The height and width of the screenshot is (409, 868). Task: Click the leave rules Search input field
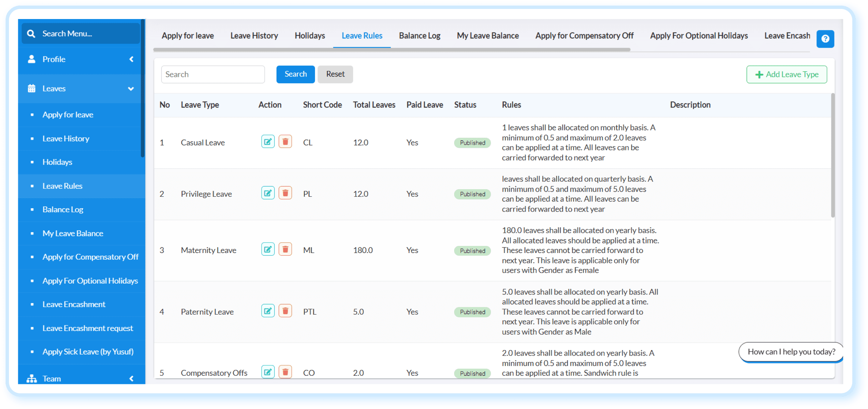tap(213, 75)
